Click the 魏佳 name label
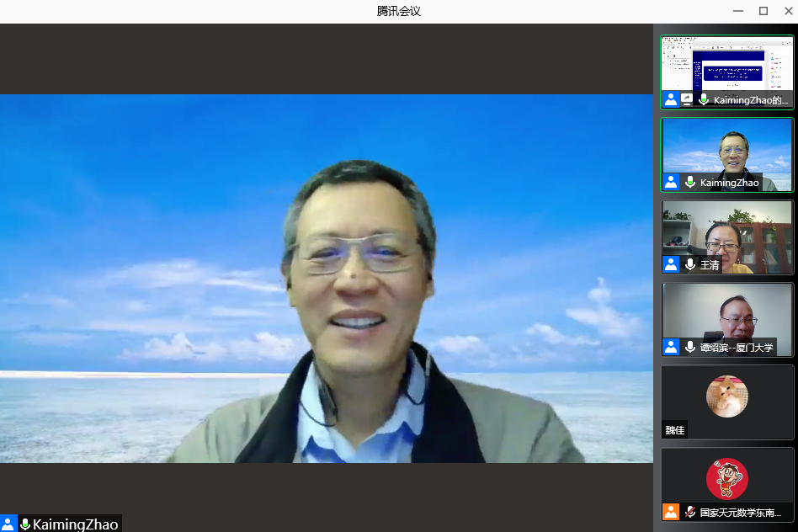Viewport: 798px width, 532px height. 675,430
